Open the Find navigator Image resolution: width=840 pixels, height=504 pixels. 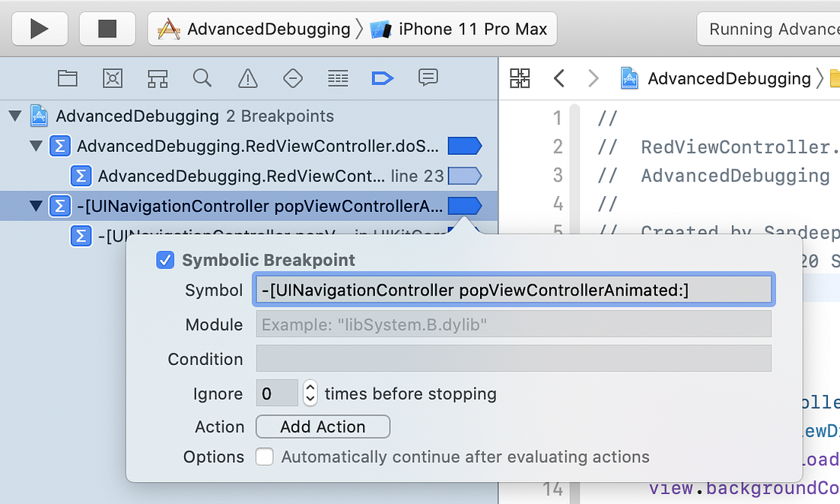[x=202, y=78]
